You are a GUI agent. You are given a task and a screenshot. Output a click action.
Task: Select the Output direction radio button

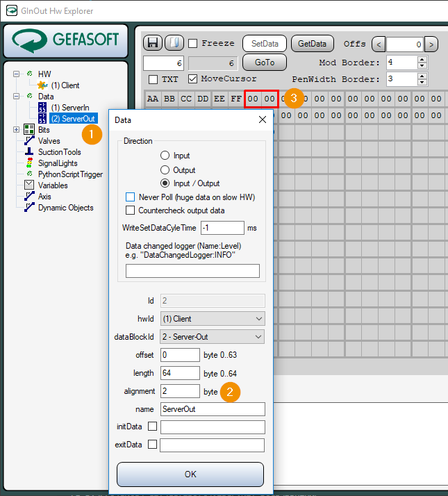tap(165, 170)
